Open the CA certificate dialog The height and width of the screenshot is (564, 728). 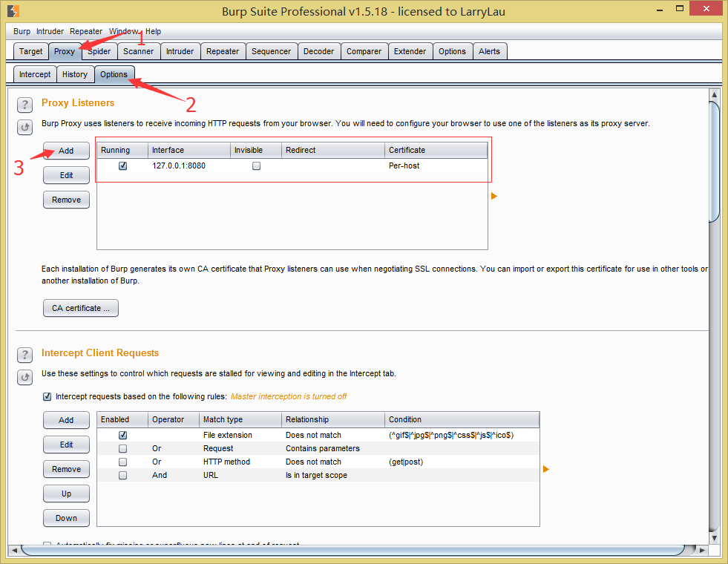[81, 308]
